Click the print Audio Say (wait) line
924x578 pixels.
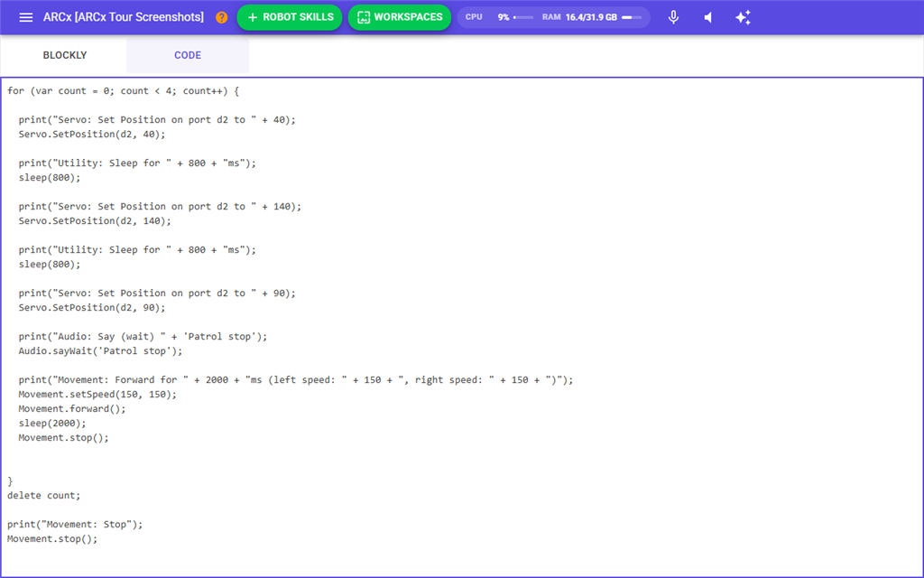pyautogui.click(x=143, y=337)
